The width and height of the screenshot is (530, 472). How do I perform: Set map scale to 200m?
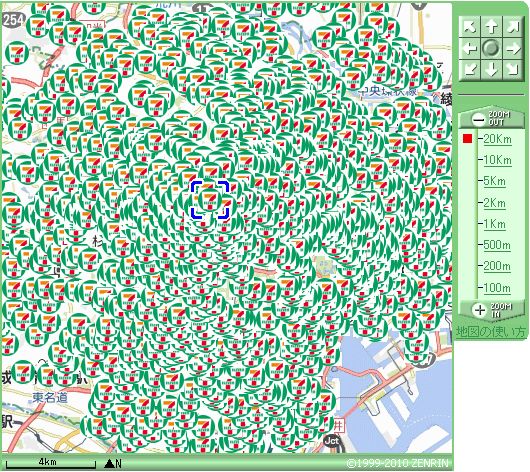[497, 266]
